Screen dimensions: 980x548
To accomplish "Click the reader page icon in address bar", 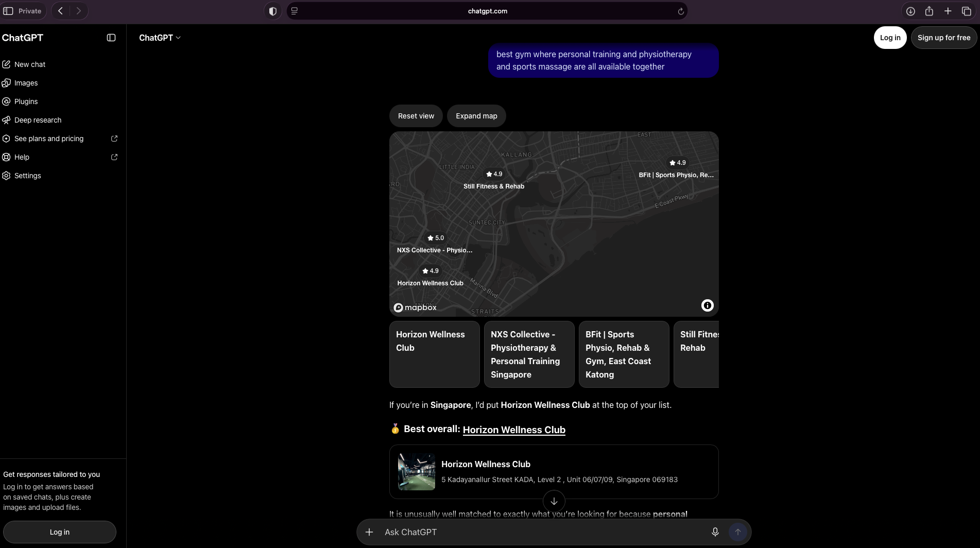I will 295,11.
